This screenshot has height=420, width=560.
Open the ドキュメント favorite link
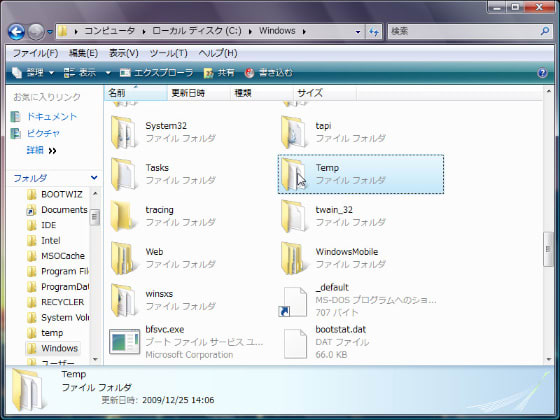click(52, 116)
